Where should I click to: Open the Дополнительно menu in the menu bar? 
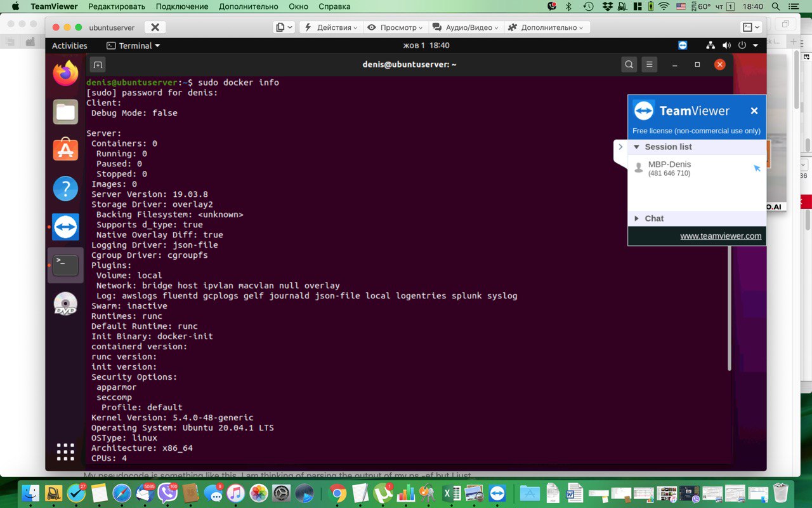[x=249, y=6]
